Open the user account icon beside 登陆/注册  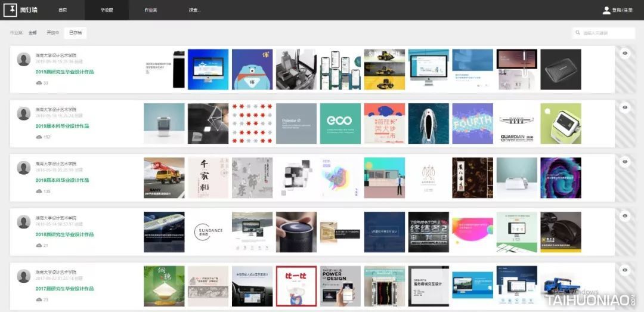(606, 10)
